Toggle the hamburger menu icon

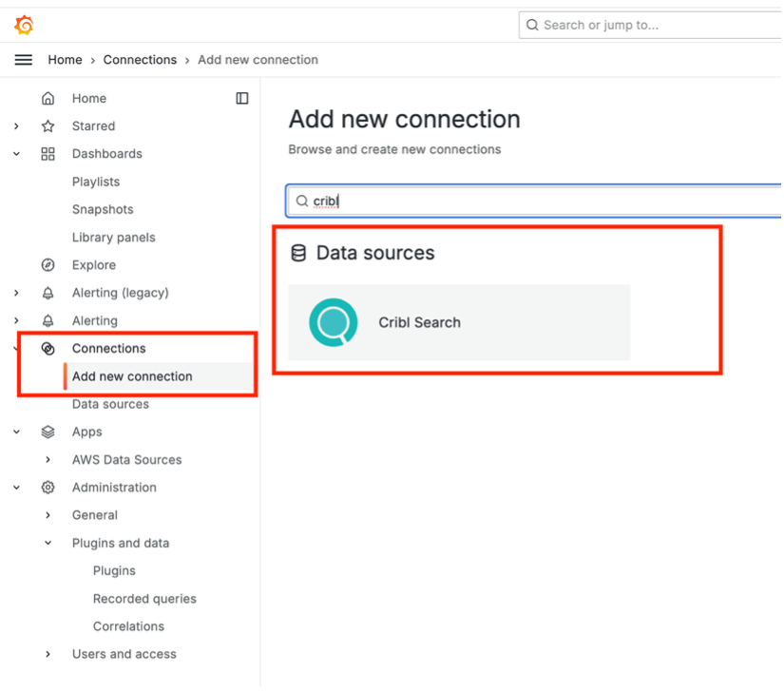24,60
